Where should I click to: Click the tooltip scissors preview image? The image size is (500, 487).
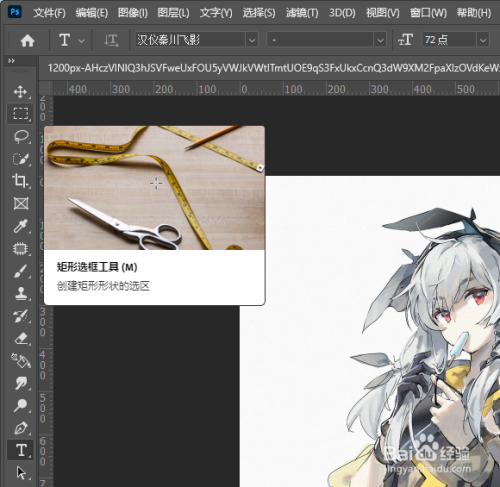[154, 188]
